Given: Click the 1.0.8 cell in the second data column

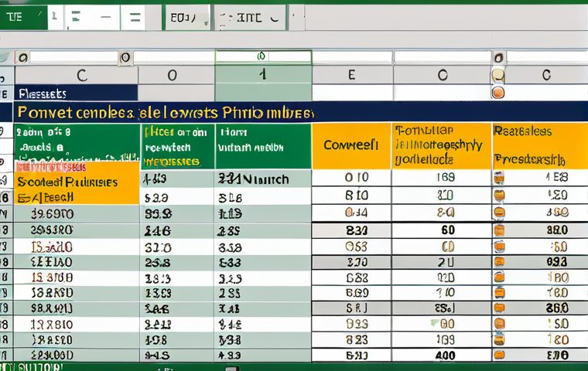Looking at the screenshot, I should [x=177, y=339].
